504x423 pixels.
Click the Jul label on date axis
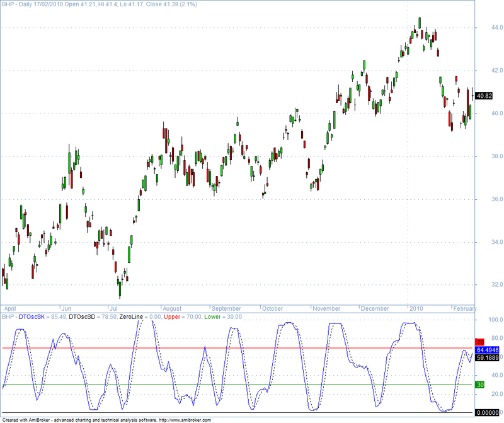click(x=114, y=308)
